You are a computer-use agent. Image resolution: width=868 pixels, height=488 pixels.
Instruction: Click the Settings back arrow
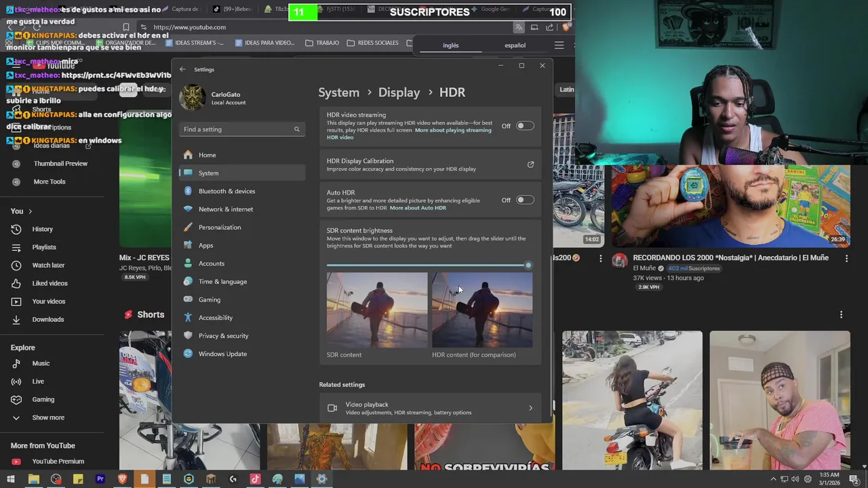coord(182,69)
